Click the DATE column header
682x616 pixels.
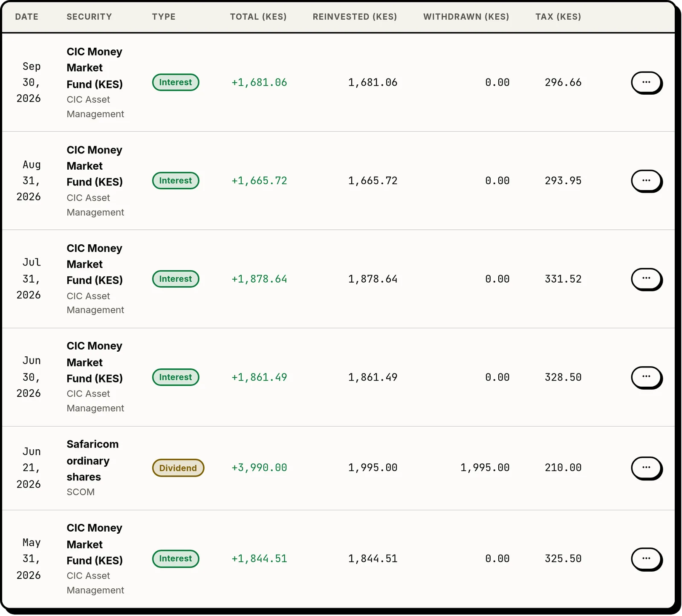click(x=27, y=17)
